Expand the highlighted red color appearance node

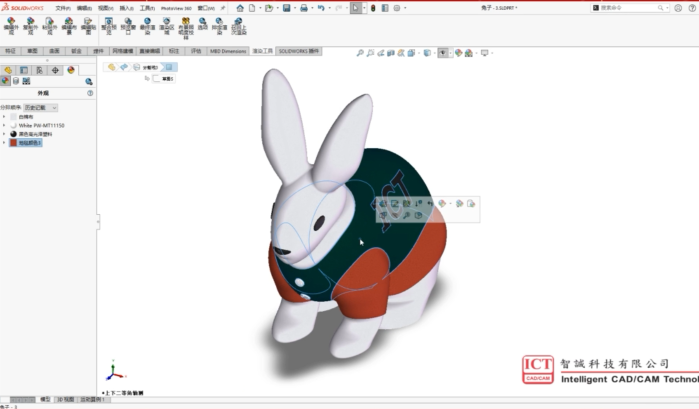pos(4,143)
